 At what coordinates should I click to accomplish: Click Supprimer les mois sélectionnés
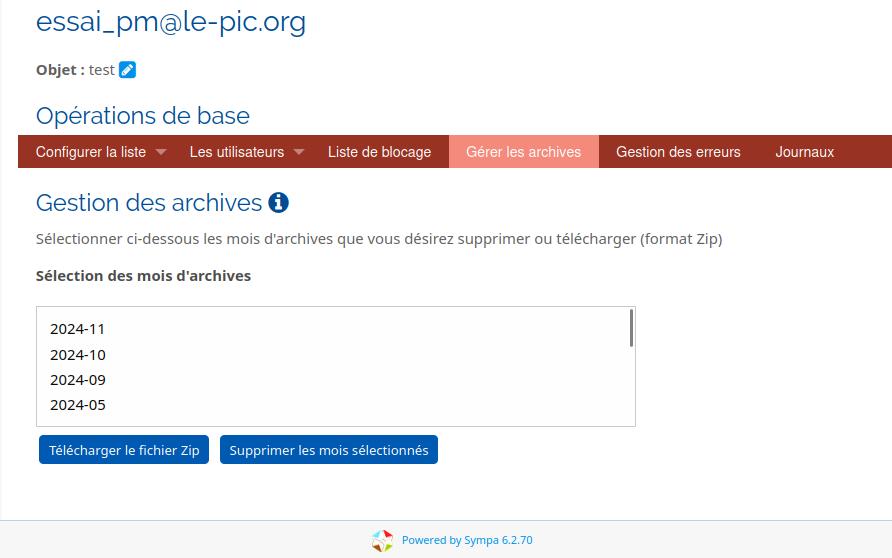pyautogui.click(x=329, y=450)
